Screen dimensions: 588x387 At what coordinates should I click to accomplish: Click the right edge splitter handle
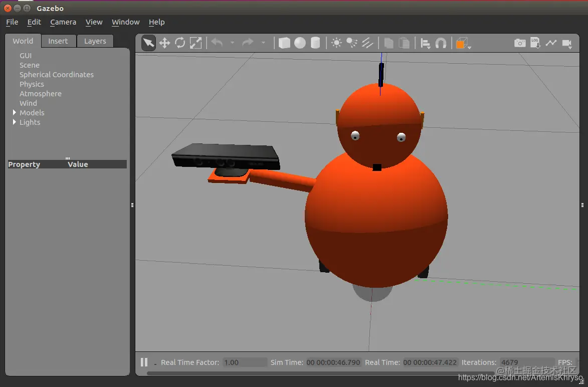(582, 205)
